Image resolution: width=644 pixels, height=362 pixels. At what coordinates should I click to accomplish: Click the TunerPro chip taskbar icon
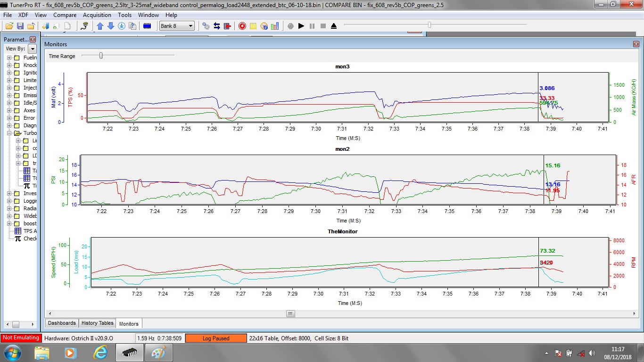(129, 353)
